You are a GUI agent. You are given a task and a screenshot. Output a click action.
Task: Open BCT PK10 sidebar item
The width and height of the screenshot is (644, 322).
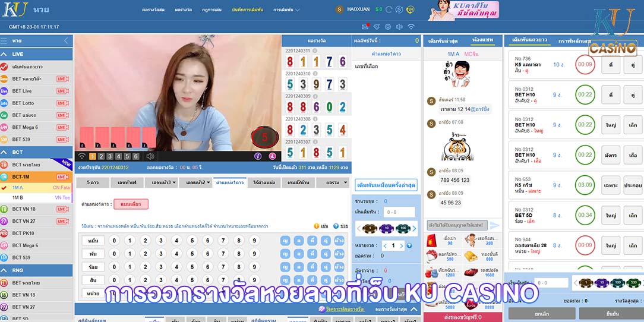[x=36, y=233]
